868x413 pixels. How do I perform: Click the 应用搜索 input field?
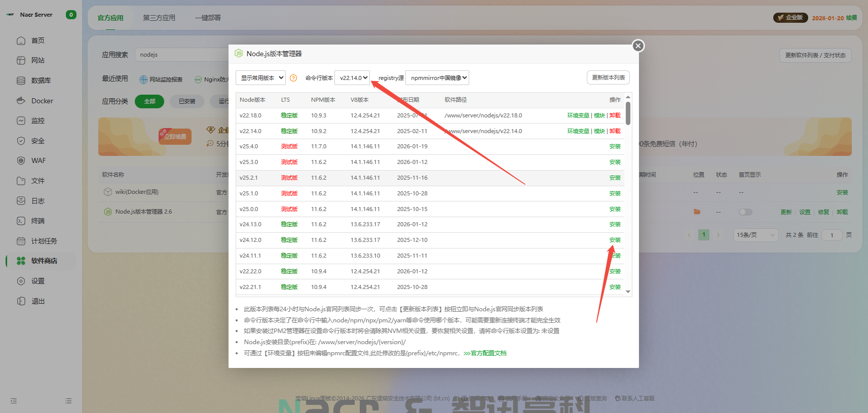point(182,55)
